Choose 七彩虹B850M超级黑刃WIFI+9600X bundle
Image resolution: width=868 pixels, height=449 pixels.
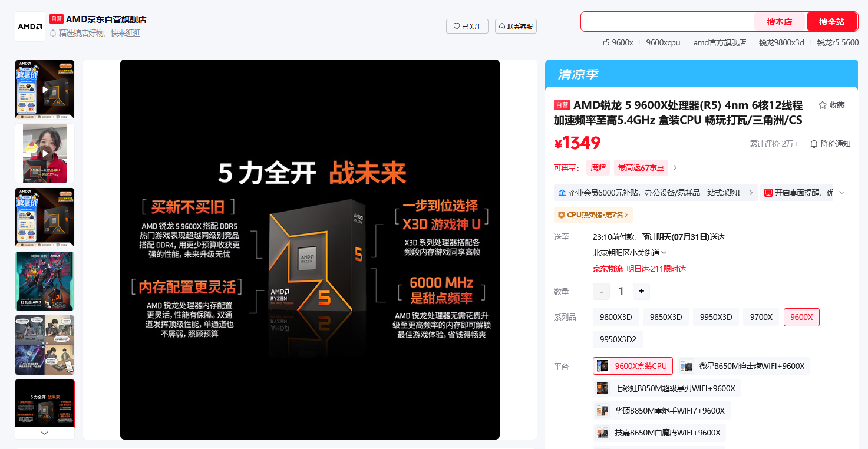coord(667,388)
